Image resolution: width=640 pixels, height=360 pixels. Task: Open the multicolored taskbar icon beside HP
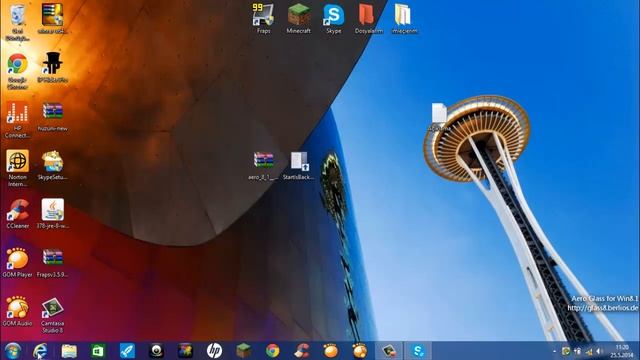click(x=185, y=351)
